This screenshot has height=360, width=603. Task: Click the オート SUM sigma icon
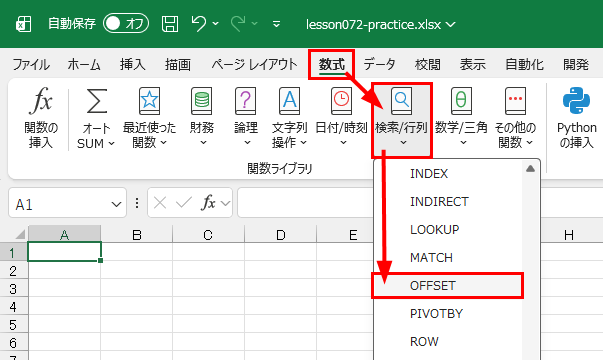tap(96, 101)
